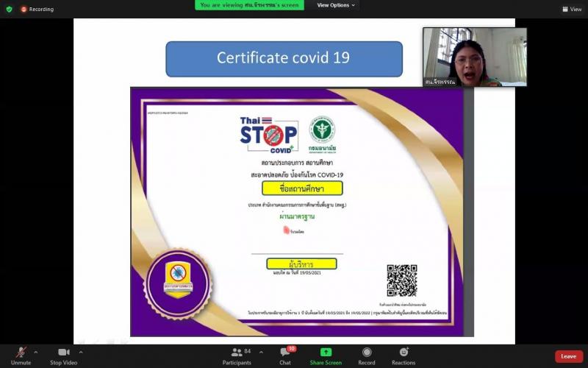The width and height of the screenshot is (588, 368).
Task: Open the View Options dropdown
Action: pos(336,5)
